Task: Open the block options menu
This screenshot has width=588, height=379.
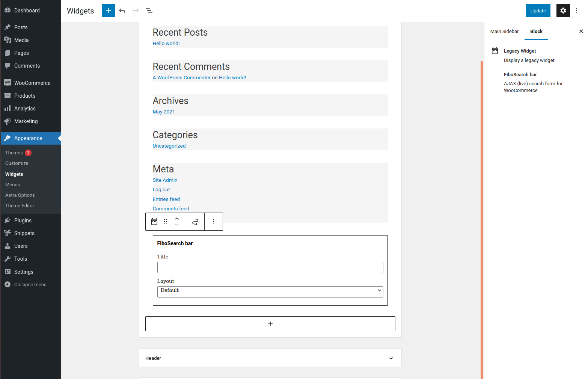Action: (213, 222)
